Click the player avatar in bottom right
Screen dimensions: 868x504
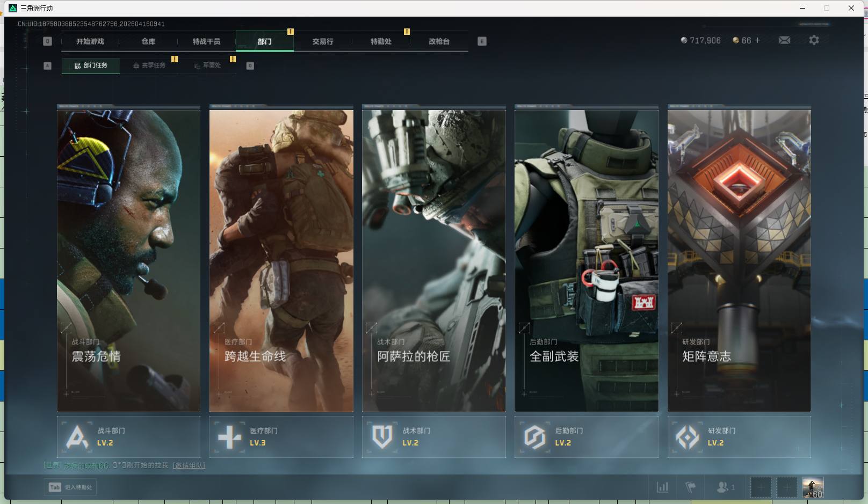point(813,487)
